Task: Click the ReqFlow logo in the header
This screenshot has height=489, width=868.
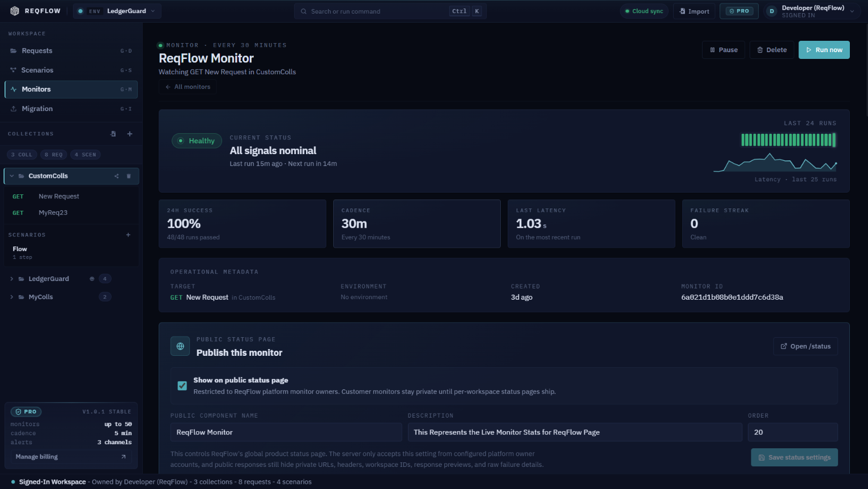Action: [35, 11]
